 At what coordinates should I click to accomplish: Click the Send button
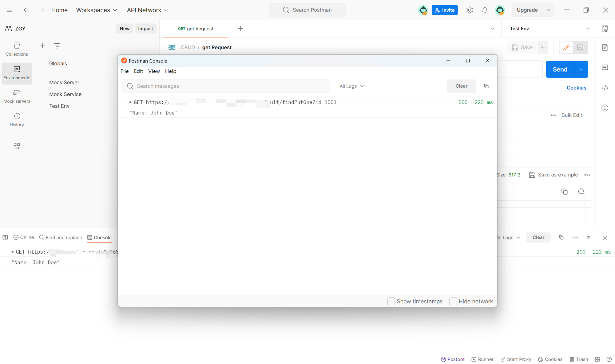coord(560,69)
